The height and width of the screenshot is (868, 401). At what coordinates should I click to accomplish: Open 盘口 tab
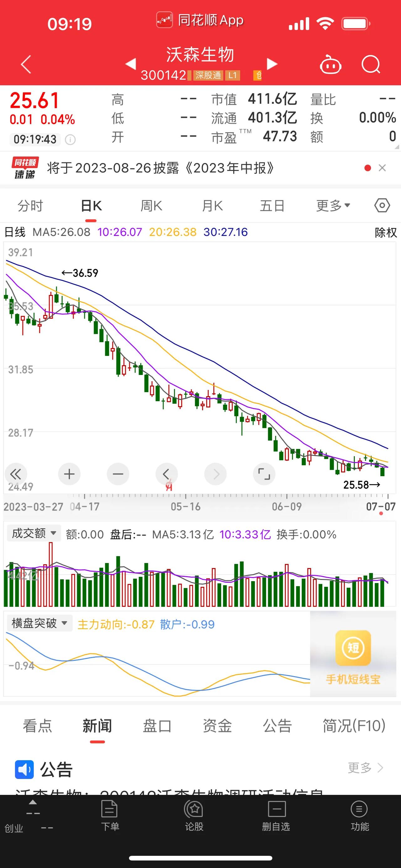pyautogui.click(x=157, y=726)
